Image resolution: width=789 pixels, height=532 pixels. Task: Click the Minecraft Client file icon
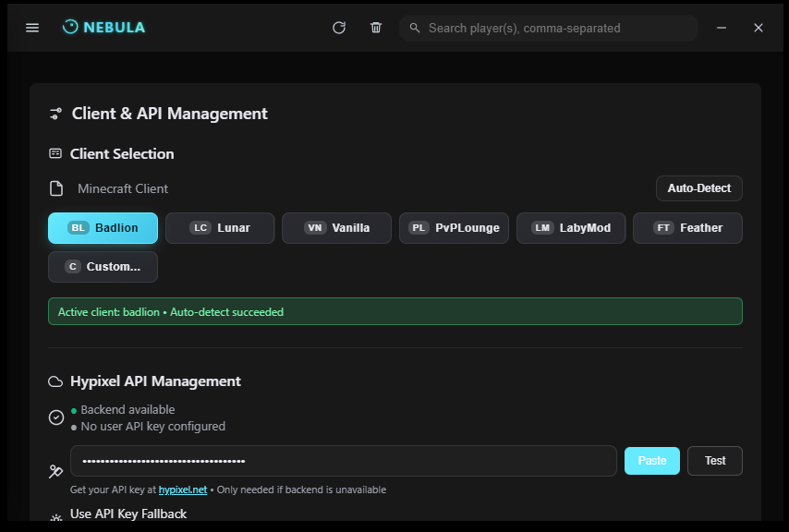55,188
